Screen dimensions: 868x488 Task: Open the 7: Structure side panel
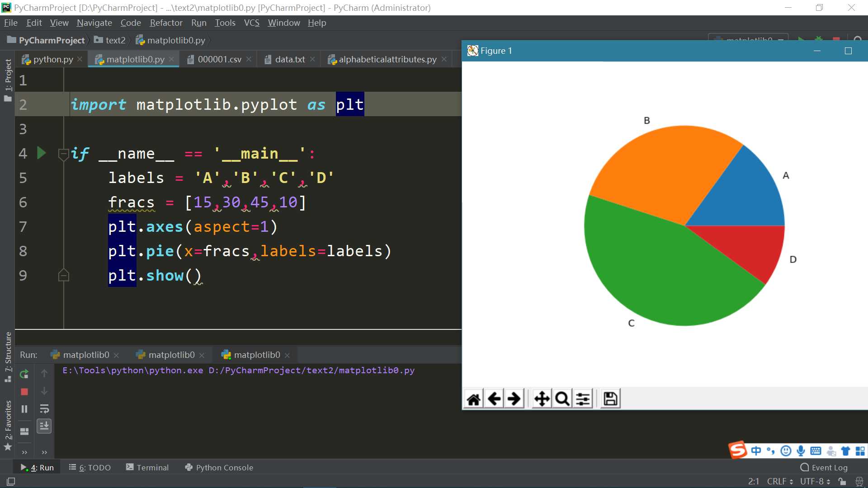click(x=8, y=357)
